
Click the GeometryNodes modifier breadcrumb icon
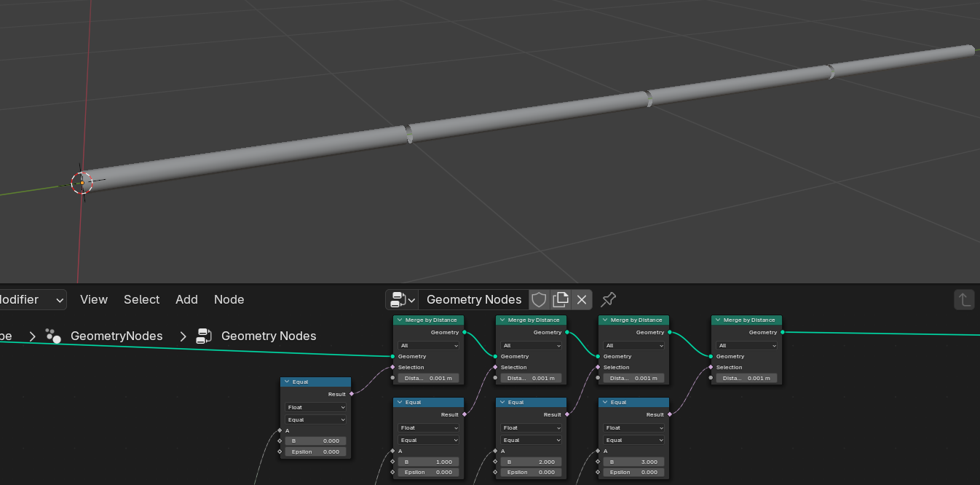tap(53, 336)
